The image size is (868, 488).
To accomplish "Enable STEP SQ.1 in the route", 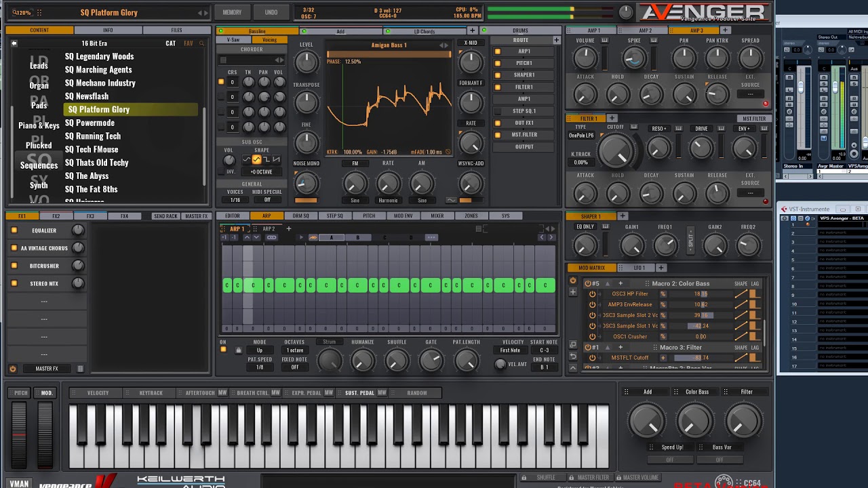I will (x=497, y=110).
